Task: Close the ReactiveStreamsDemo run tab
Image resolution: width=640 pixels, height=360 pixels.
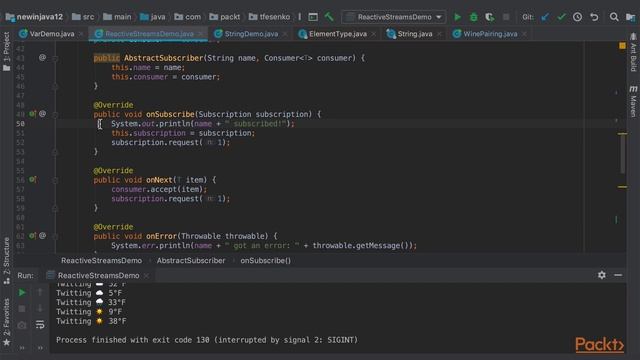Action: [146, 276]
